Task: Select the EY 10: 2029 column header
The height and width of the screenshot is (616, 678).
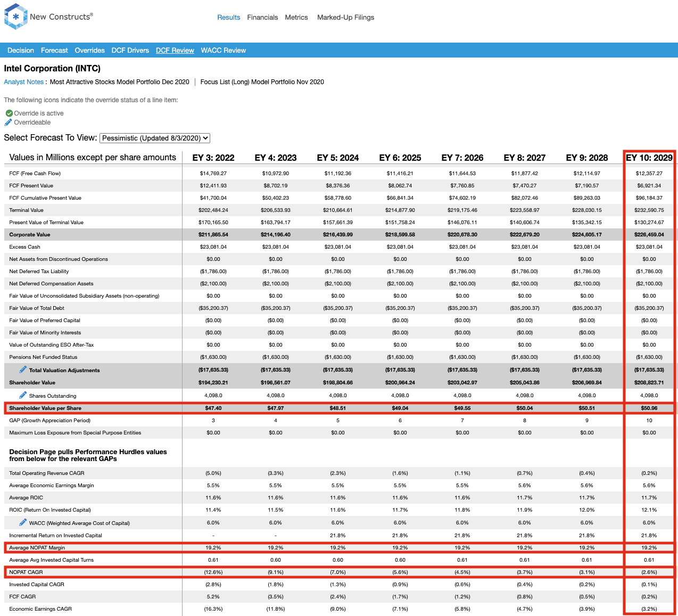Action: click(649, 158)
